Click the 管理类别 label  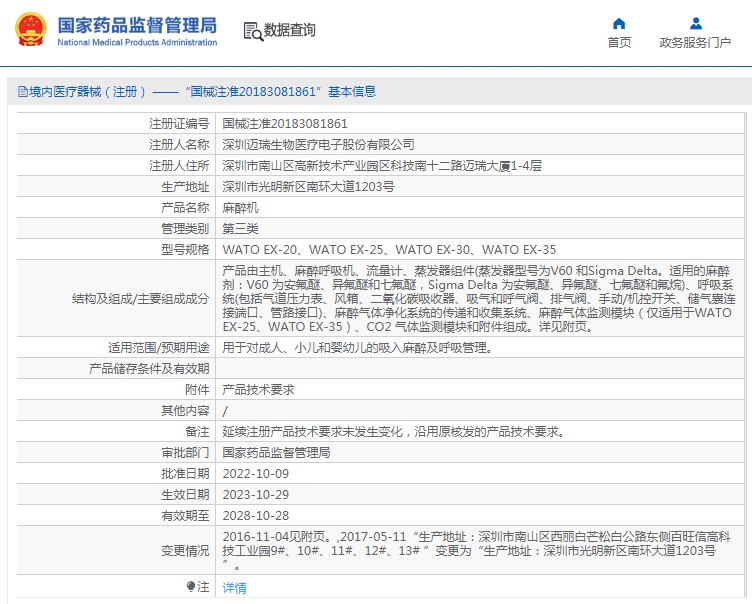pos(185,229)
